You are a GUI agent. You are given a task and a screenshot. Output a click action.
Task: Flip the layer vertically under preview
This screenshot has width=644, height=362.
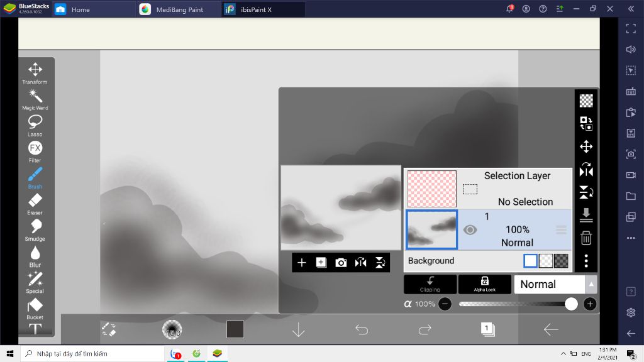[x=380, y=263]
